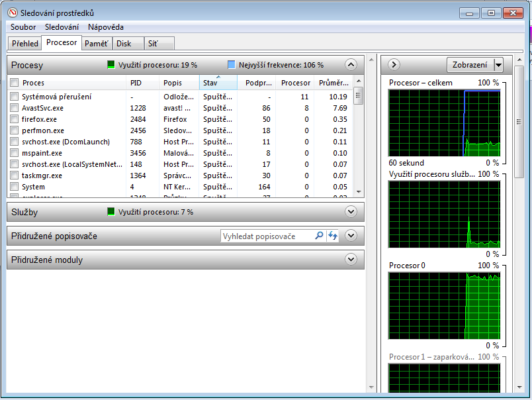Click the refresh icon beside handles search
532x400 pixels.
(332, 236)
